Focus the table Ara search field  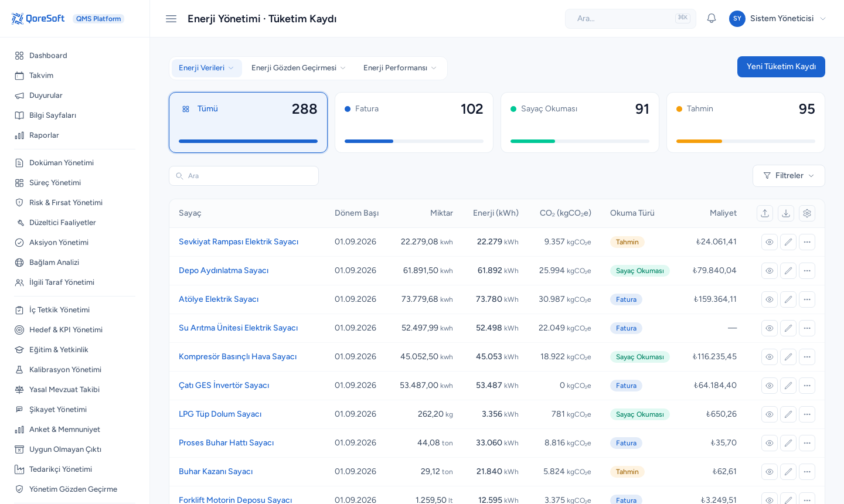click(x=244, y=176)
